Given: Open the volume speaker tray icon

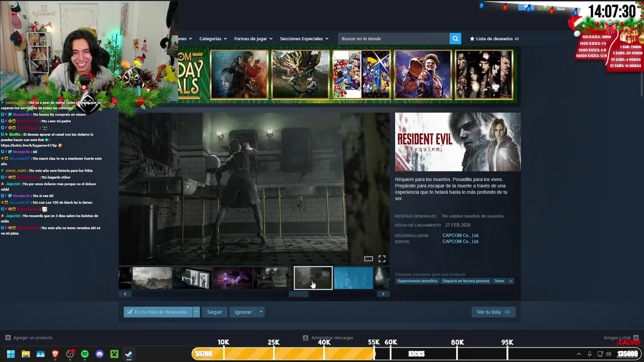Looking at the screenshot, I should click(608, 354).
